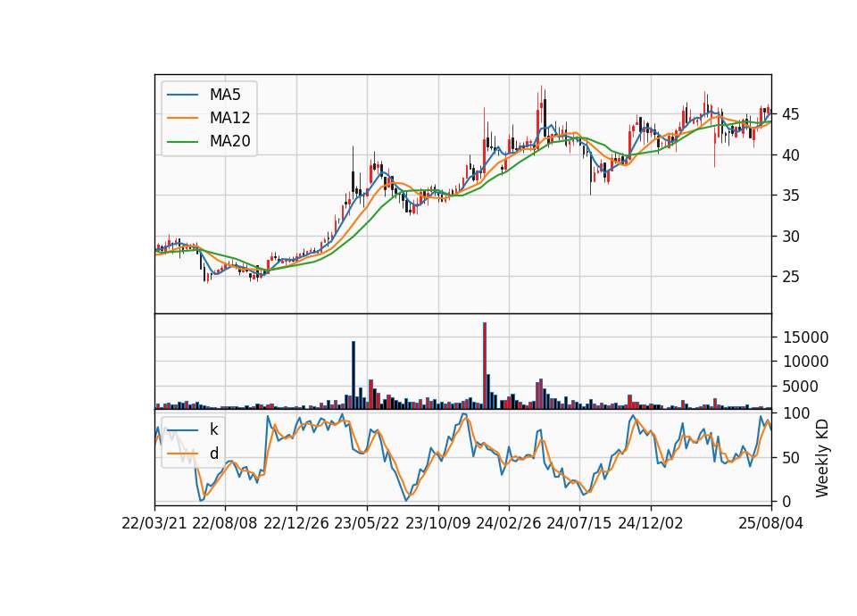857x616 pixels.
Task: Click the 24/12/02 date label
Action: 651,523
